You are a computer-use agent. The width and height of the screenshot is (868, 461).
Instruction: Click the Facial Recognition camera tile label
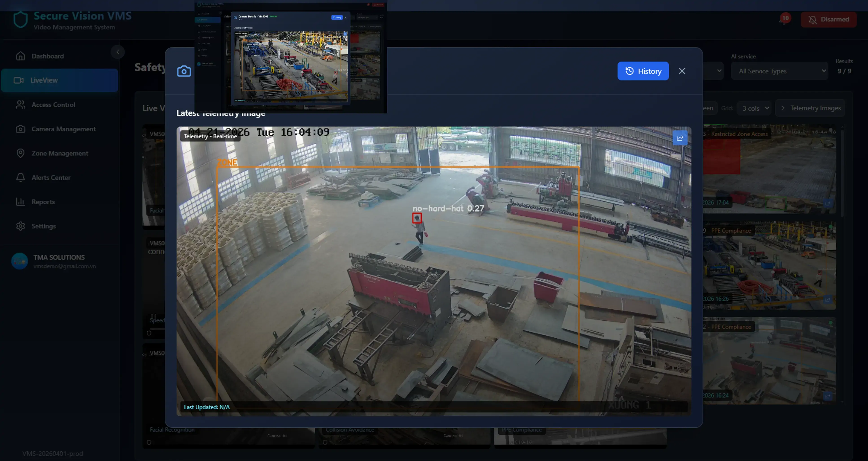172,430
